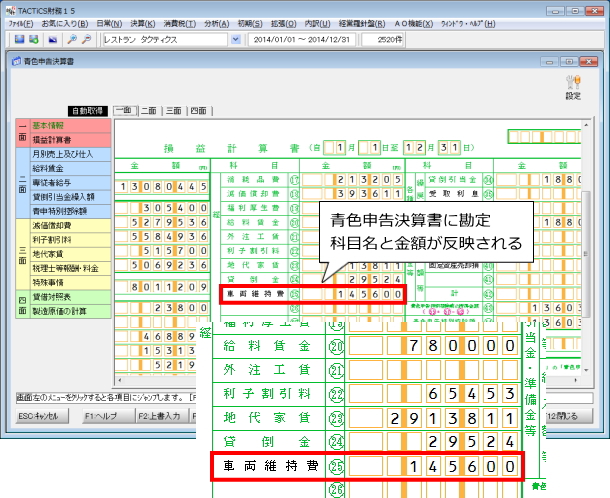Open the AO機能(X) menu
This screenshot has height=498, width=610.
point(414,24)
